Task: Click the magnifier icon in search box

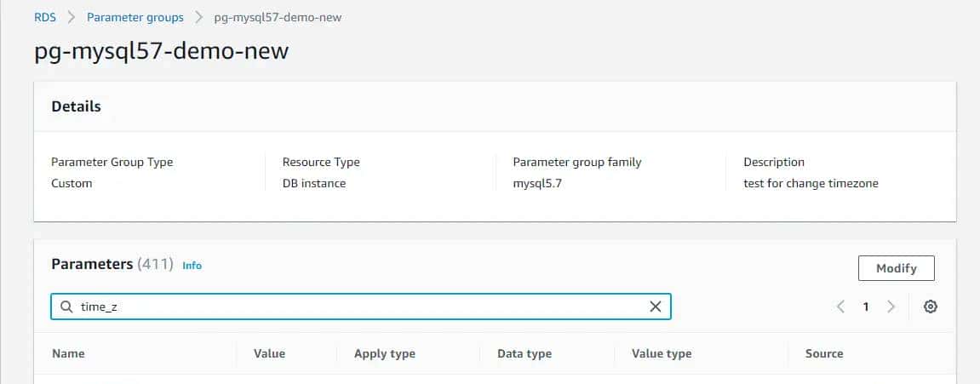Action: 66,307
